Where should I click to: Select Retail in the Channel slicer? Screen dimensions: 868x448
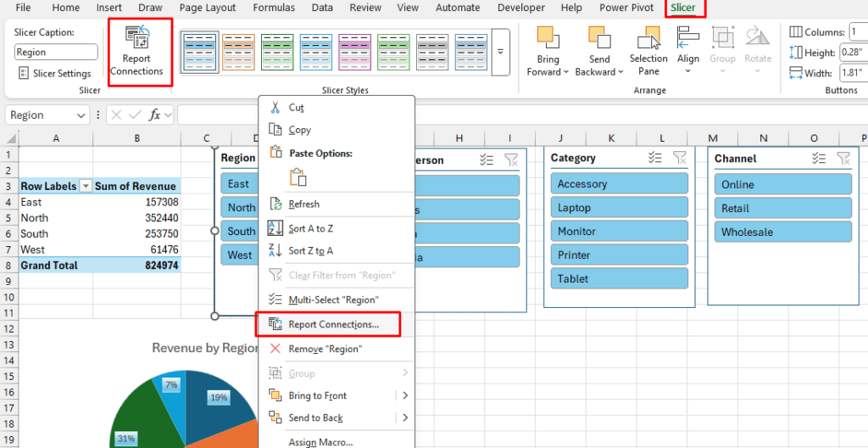783,209
